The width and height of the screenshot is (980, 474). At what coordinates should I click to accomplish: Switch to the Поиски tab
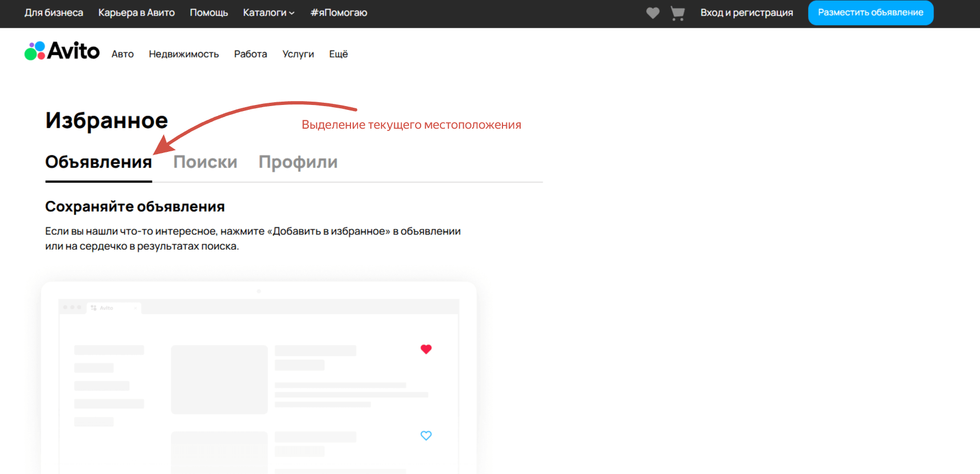click(x=205, y=162)
